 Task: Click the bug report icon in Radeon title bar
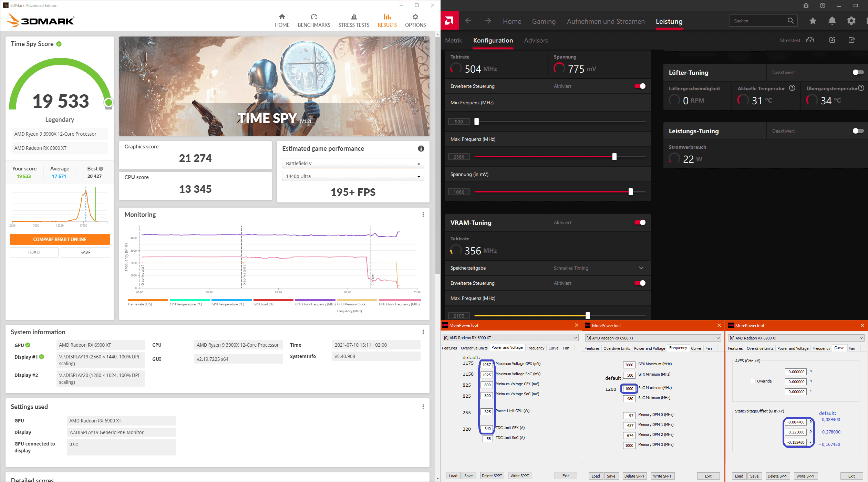(806, 6)
